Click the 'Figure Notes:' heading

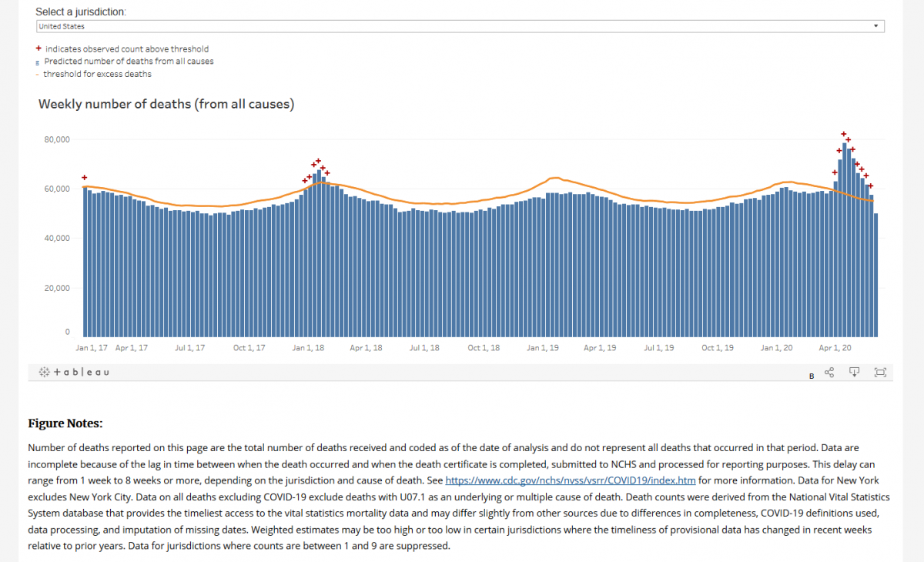click(x=65, y=423)
